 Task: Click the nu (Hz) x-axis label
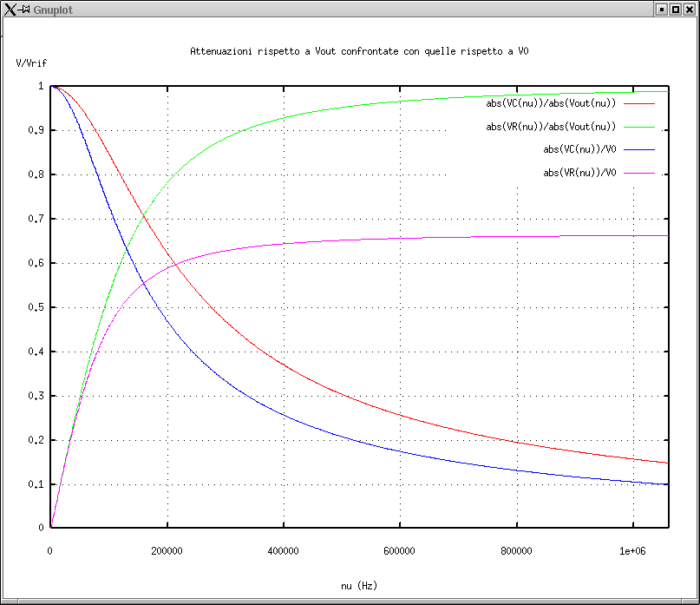[x=359, y=586]
